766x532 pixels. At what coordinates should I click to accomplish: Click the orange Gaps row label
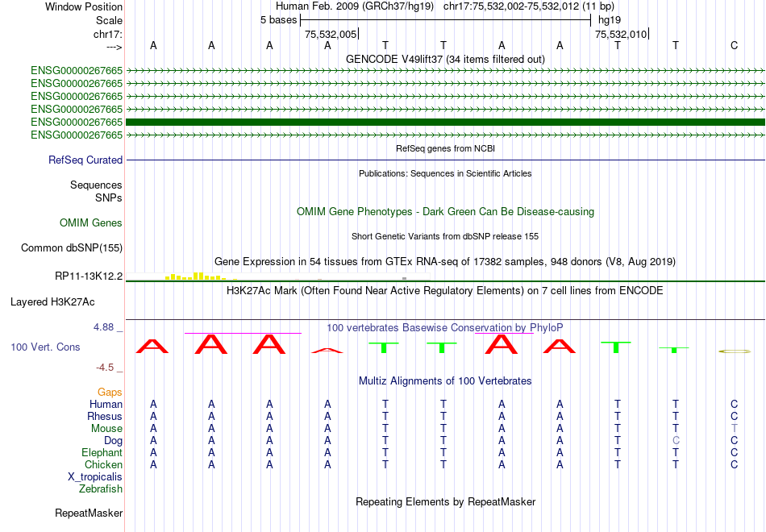click(110, 393)
